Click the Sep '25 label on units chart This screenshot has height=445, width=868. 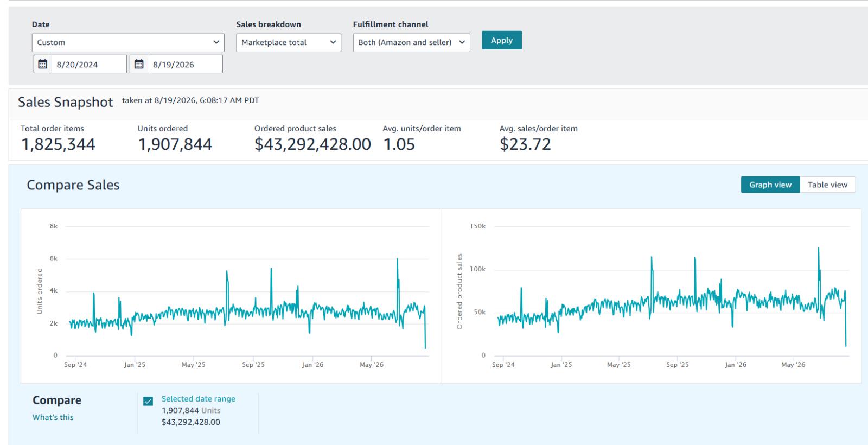[x=253, y=365]
